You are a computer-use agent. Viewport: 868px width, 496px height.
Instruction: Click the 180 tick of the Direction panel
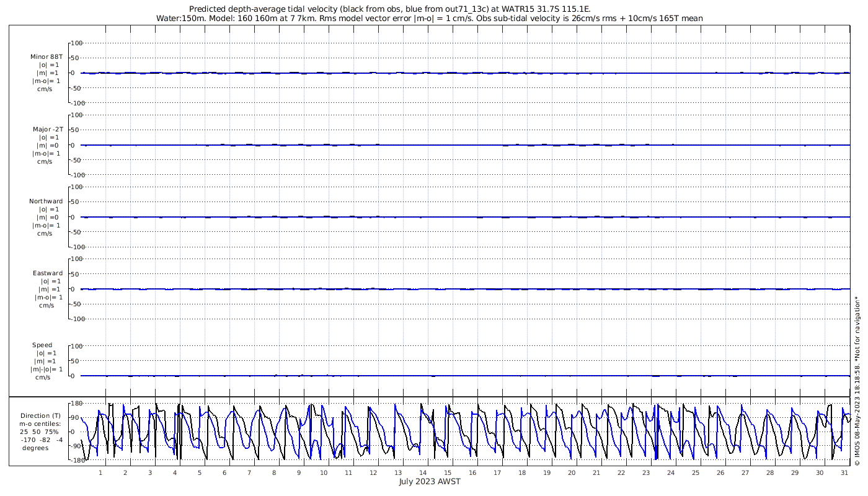pyautogui.click(x=77, y=404)
